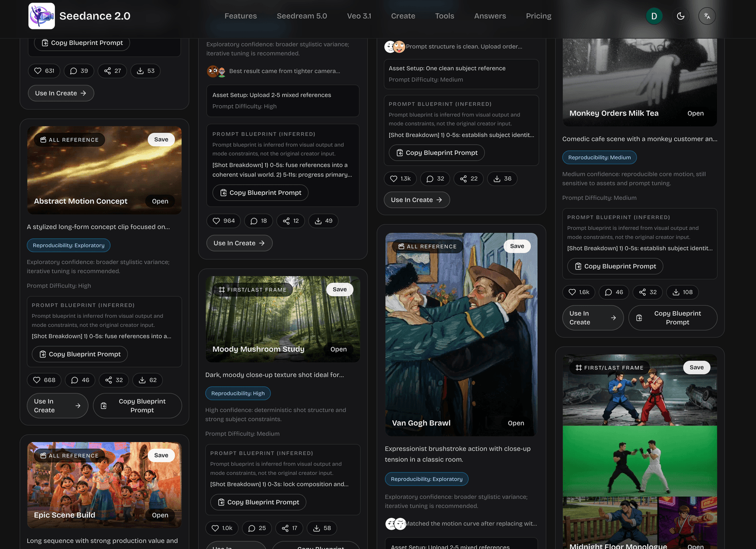The image size is (756, 549).
Task: Open the Features menu item
Action: pos(241,16)
